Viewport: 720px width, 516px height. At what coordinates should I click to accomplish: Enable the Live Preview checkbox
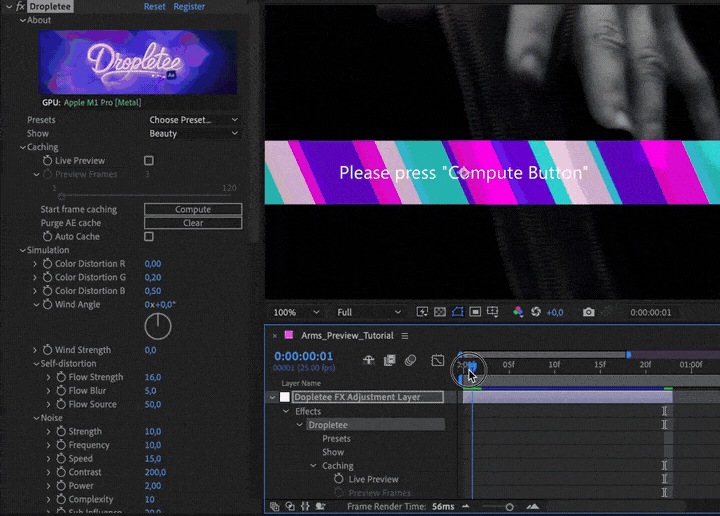[149, 160]
